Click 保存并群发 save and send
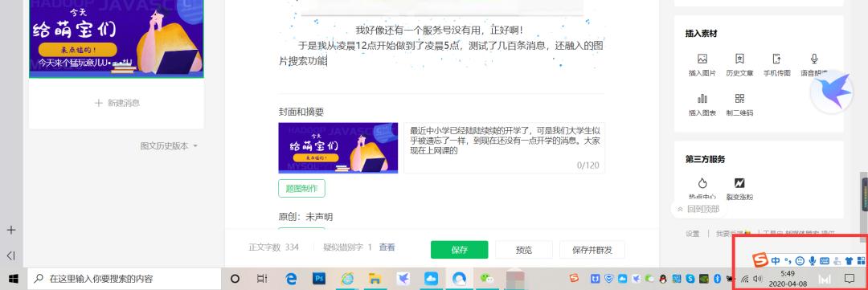The image size is (868, 290). click(592, 250)
